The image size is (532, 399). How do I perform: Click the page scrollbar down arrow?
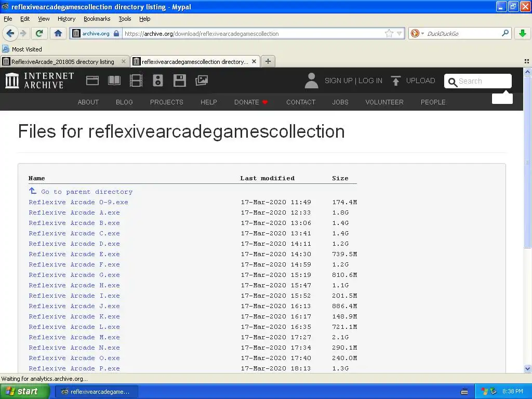[527, 368]
